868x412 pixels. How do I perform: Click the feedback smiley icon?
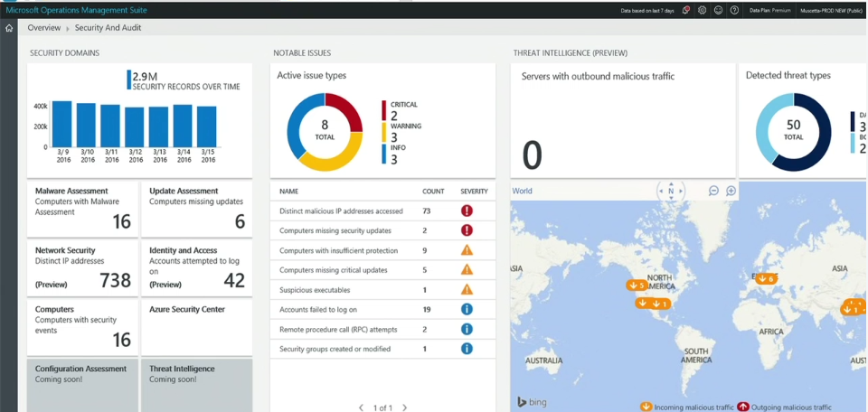coord(718,10)
